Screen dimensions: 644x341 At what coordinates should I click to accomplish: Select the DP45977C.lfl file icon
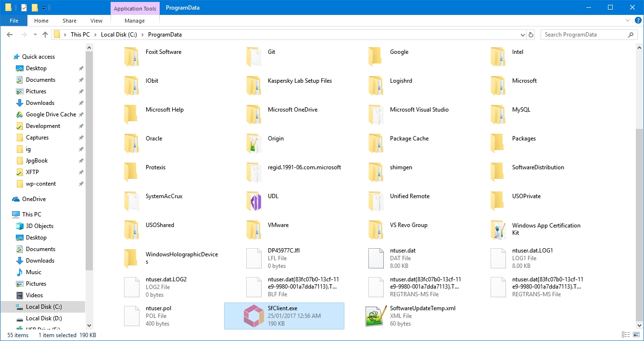click(254, 258)
